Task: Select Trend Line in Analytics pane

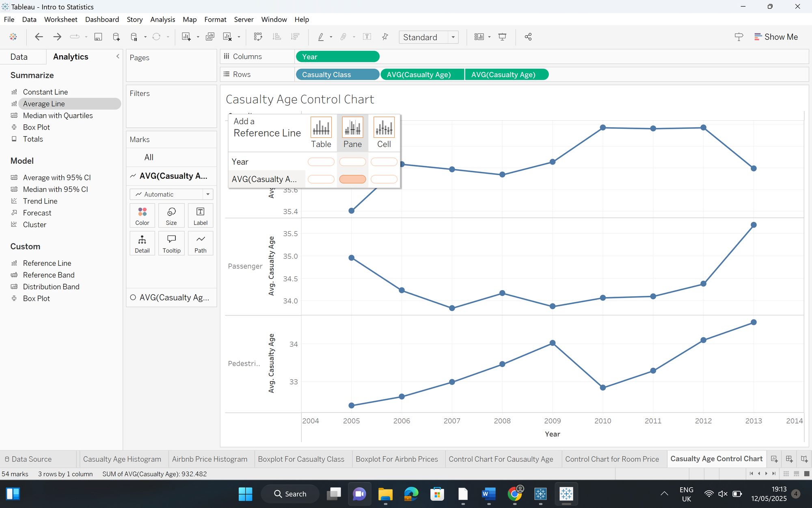Action: 40,201
